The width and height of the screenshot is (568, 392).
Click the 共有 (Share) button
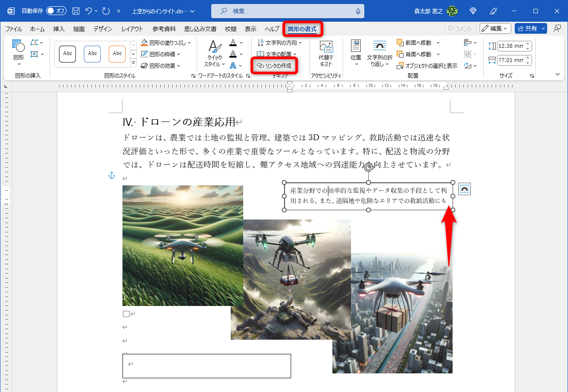click(x=531, y=28)
